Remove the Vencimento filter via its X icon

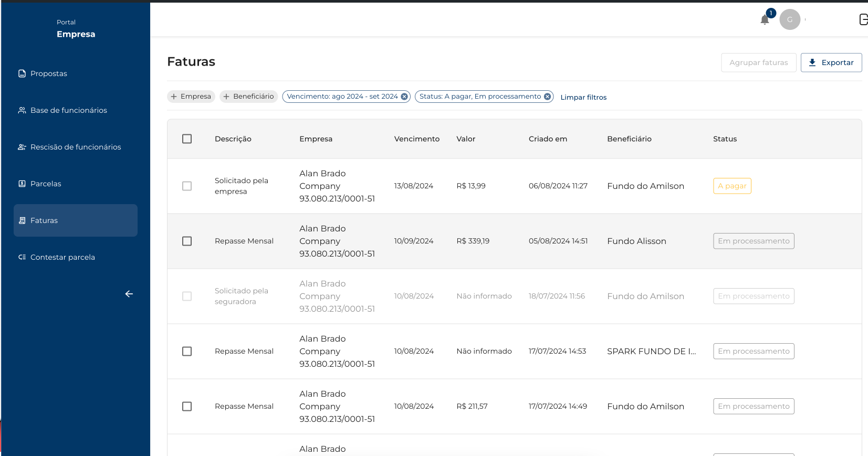click(x=404, y=97)
